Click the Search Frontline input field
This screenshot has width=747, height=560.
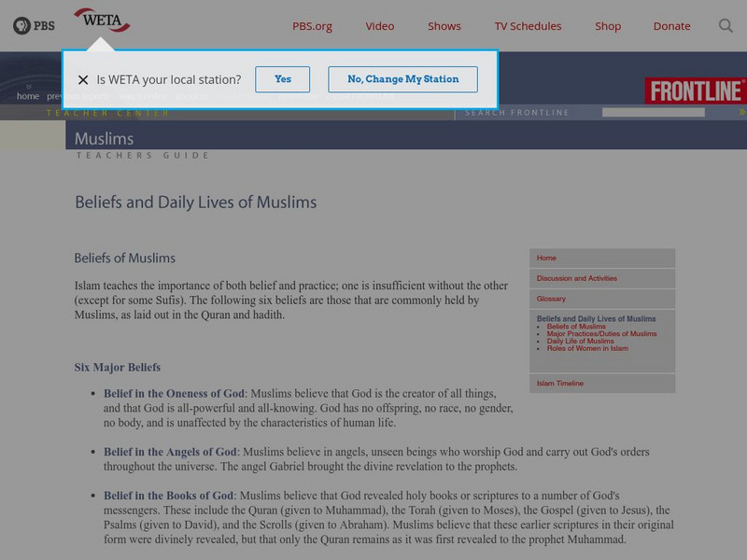pos(654,111)
